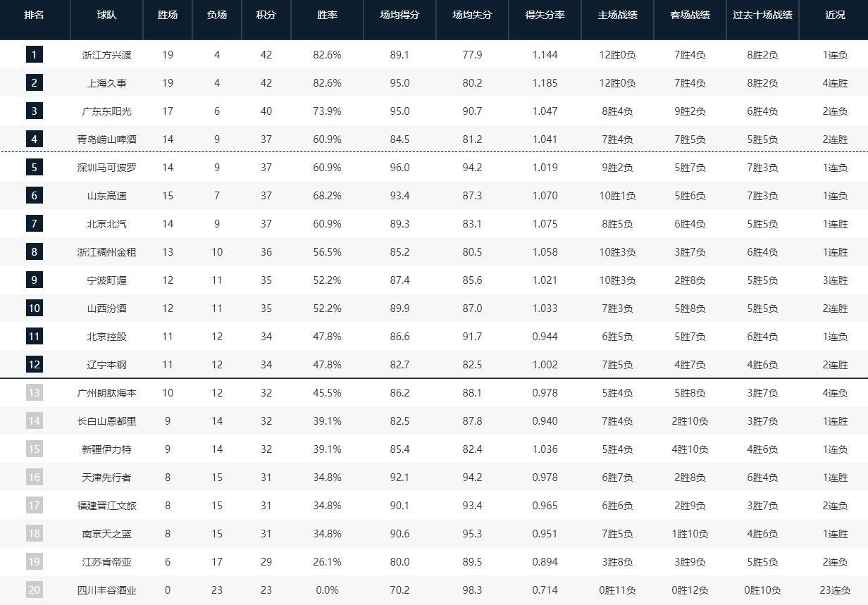Open team 上海久事
The width and height of the screenshot is (868, 605).
click(x=106, y=83)
